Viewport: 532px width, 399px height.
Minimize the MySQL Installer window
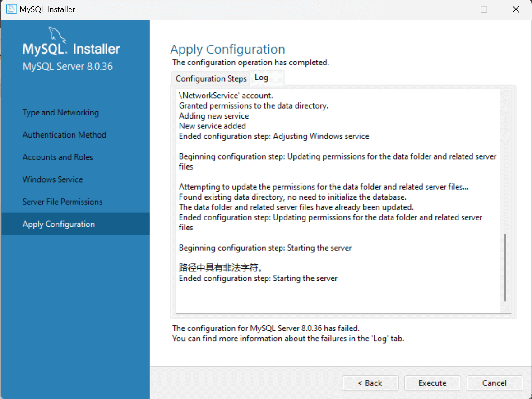pos(453,9)
